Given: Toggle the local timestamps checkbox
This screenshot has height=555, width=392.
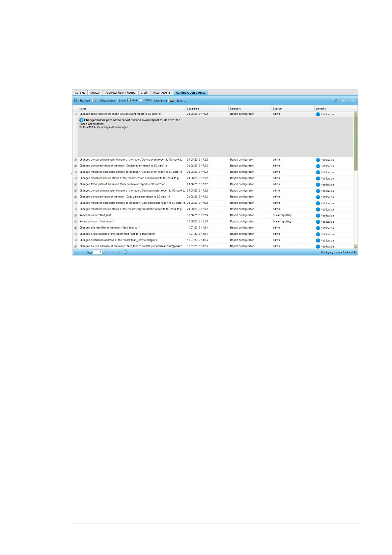Looking at the screenshot, I should click(129, 100).
